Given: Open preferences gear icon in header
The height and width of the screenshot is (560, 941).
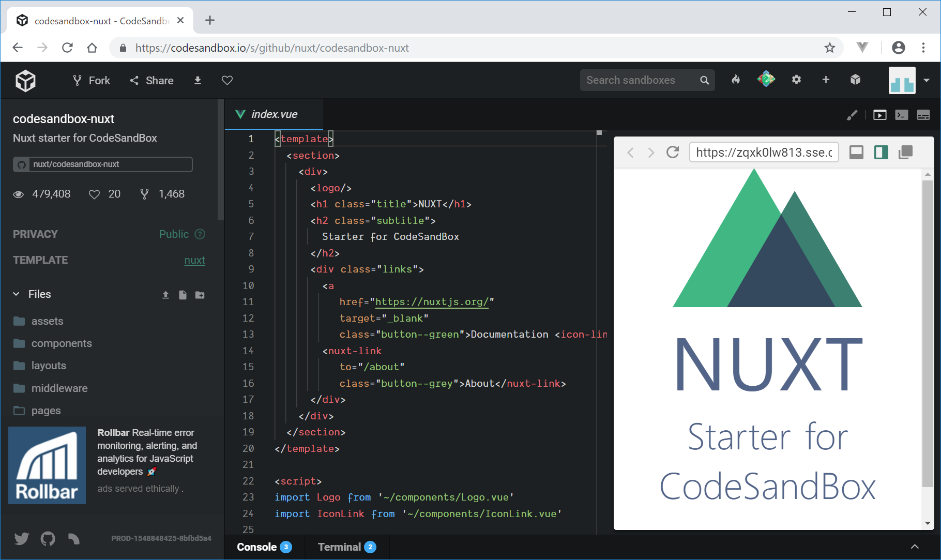Looking at the screenshot, I should click(x=796, y=80).
